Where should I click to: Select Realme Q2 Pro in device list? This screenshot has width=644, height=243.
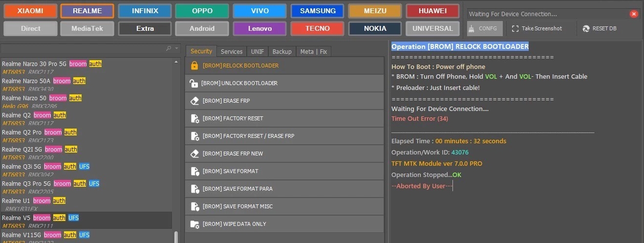coord(86,136)
